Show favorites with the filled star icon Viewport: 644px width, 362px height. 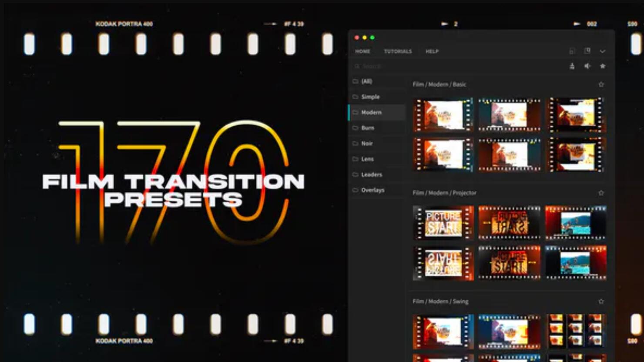[x=603, y=66]
